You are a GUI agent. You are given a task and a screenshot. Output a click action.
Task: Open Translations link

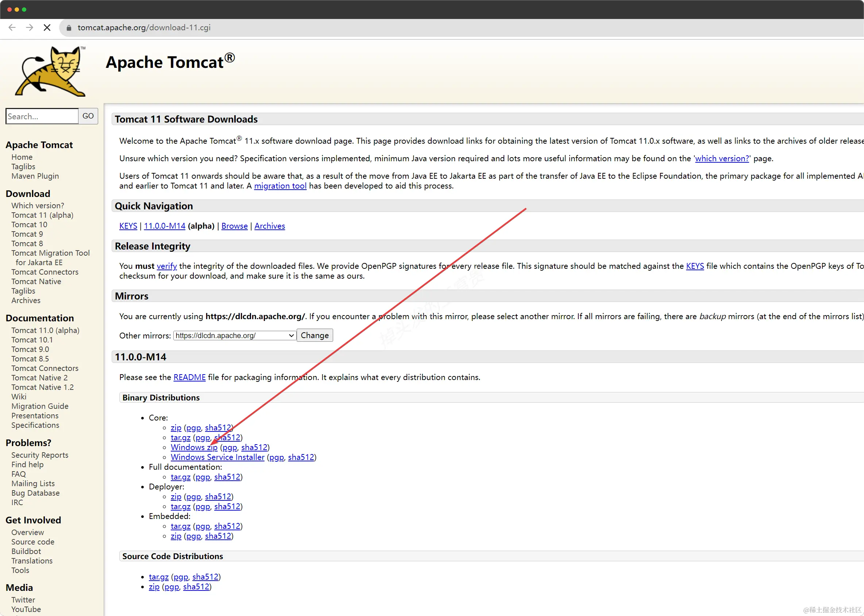click(32, 561)
